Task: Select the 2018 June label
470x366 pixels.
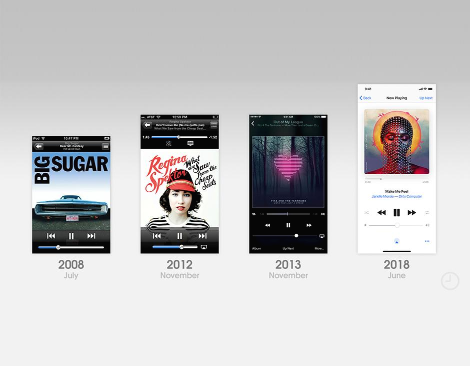Action: pos(397,269)
